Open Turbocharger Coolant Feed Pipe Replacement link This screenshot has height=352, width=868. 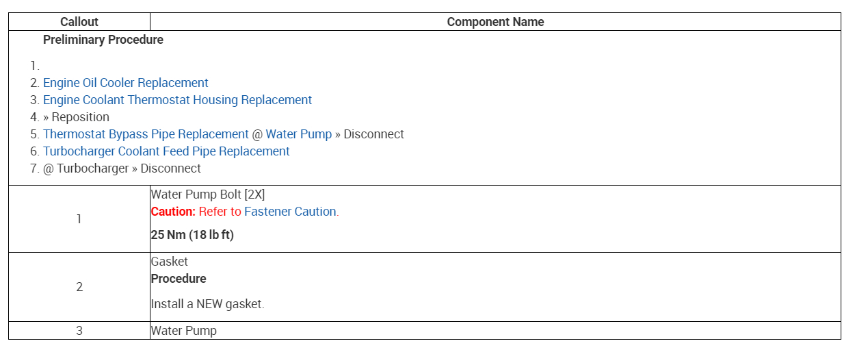click(x=166, y=151)
